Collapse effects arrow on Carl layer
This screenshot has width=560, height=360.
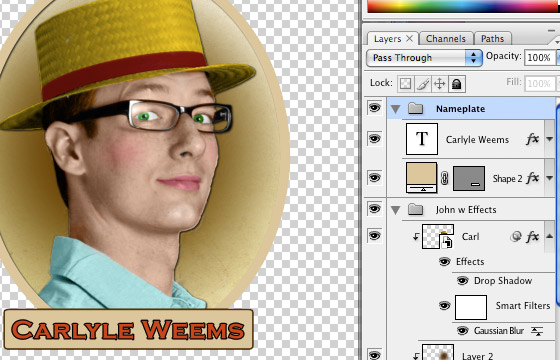click(550, 236)
